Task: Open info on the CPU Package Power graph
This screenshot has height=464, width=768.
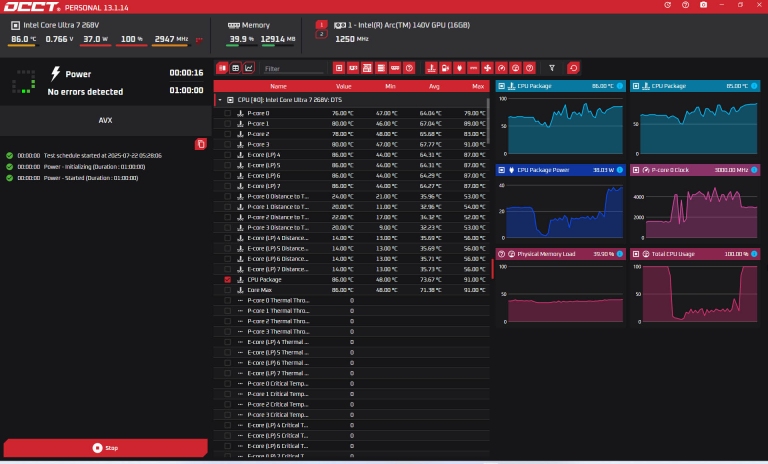Action: (x=620, y=170)
